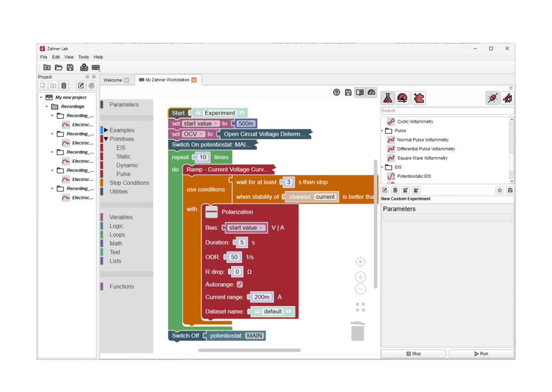The image size is (552, 392).
Task: Open the flask experiments panel icon
Action: coord(387,98)
